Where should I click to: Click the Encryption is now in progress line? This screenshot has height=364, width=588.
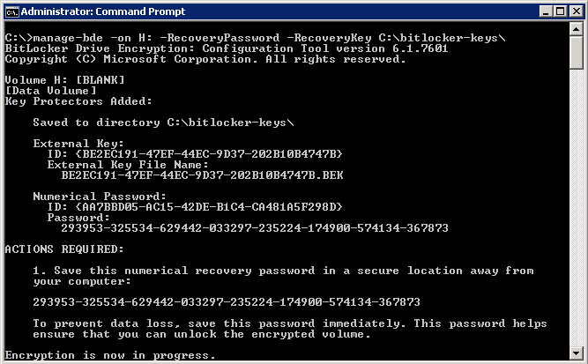pos(110,355)
